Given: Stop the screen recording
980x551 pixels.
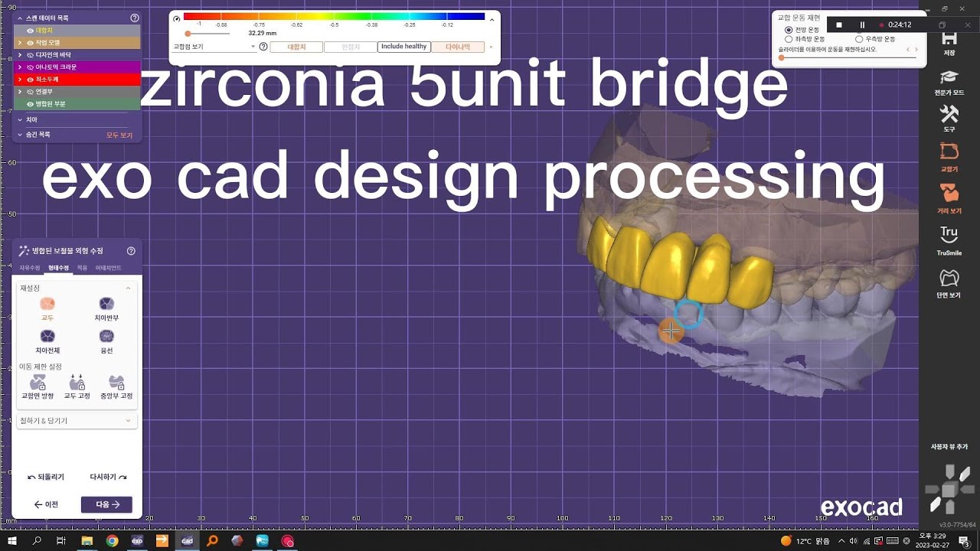Looking at the screenshot, I should point(839,24).
